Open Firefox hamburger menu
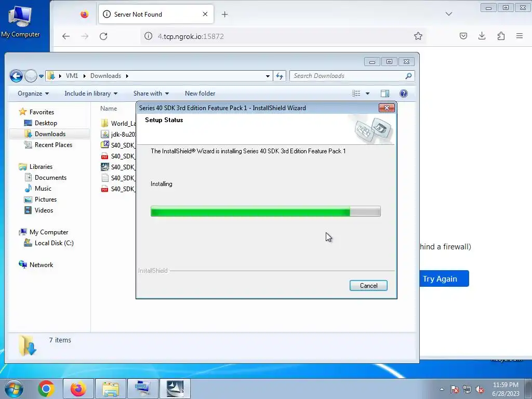This screenshot has height=399, width=532. tap(520, 36)
